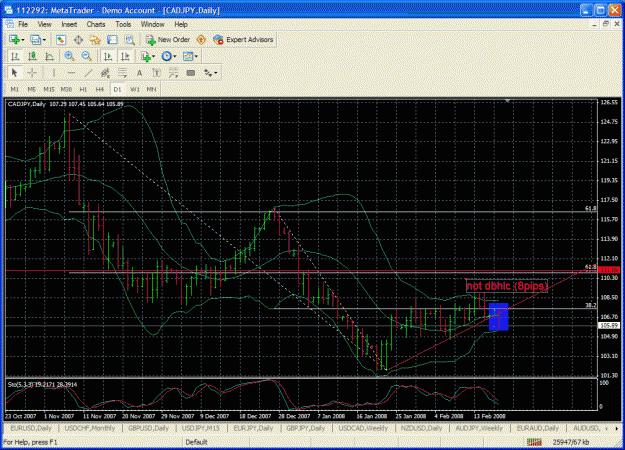Open the File menu

pyautogui.click(x=23, y=24)
